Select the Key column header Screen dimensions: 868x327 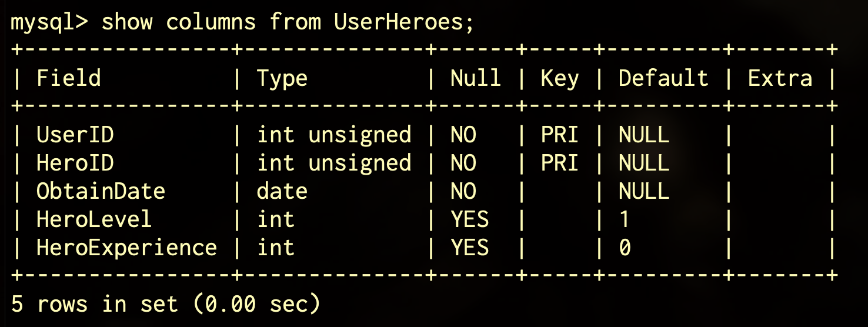tap(559, 78)
